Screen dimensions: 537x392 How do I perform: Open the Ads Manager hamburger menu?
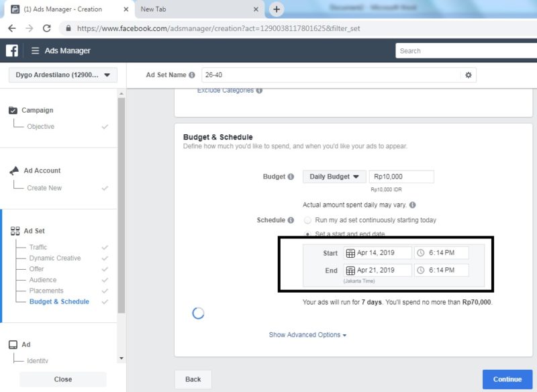click(35, 50)
